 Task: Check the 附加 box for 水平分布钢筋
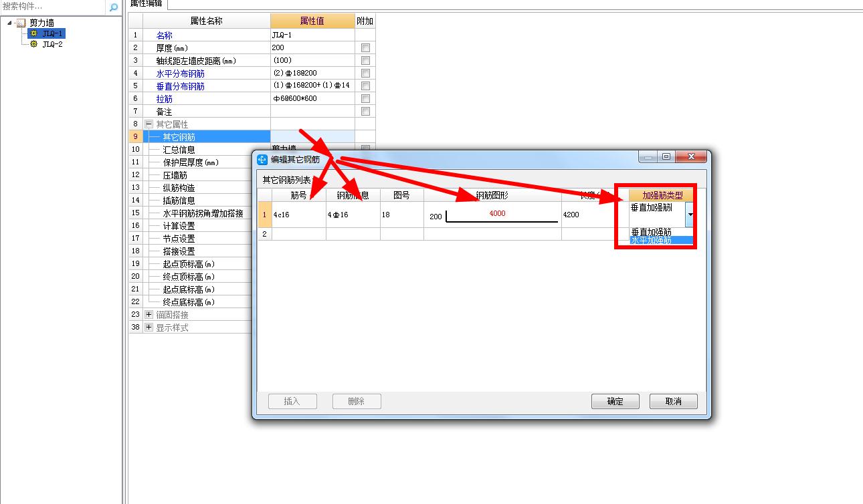(365, 73)
